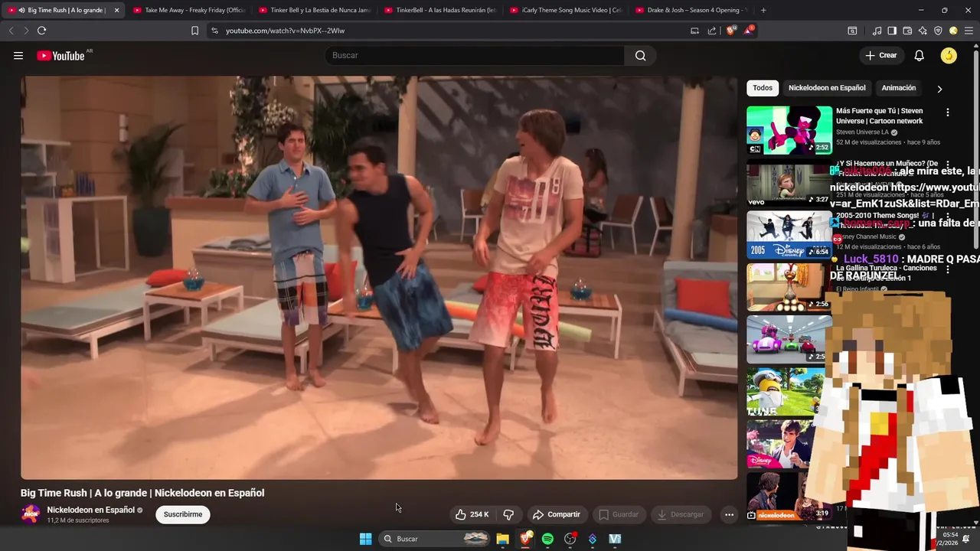Open the La Gallina Turuleca 2:56 thumbnail

click(789, 286)
